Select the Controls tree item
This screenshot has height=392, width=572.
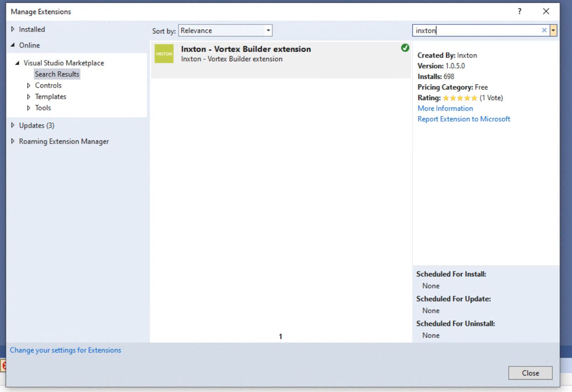tap(48, 85)
